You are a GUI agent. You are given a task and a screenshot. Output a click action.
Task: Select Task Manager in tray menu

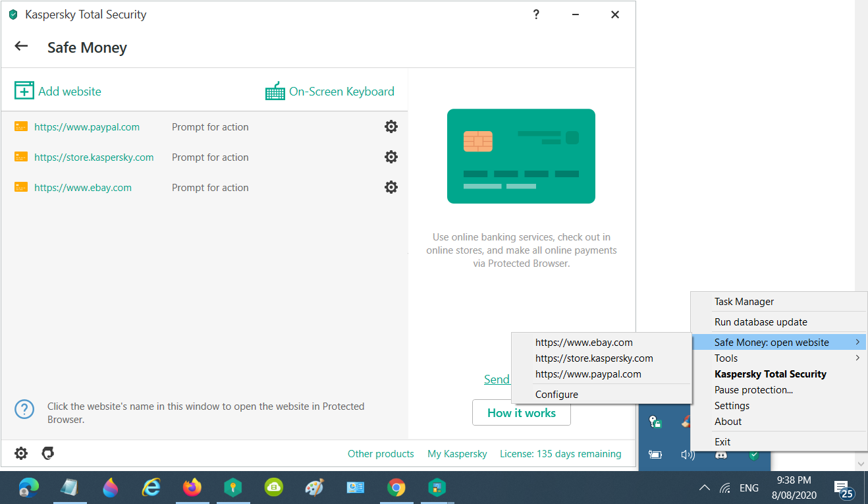click(x=744, y=302)
